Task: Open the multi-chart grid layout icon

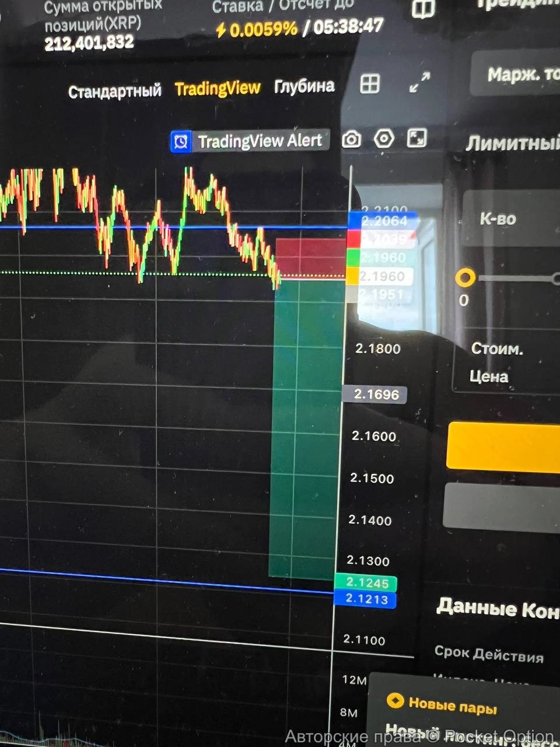Action: point(370,84)
